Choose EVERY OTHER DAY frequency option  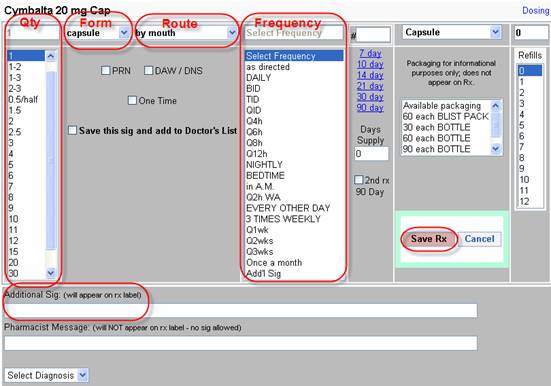[288, 208]
